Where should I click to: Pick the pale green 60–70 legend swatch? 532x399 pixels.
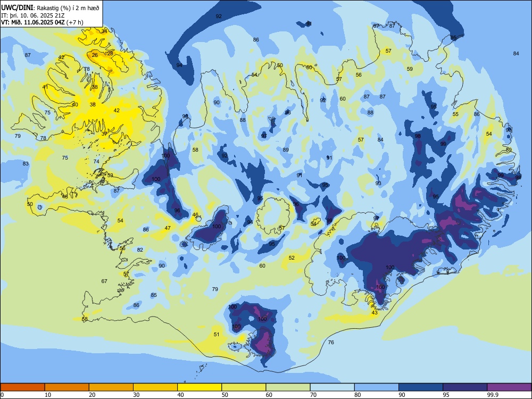click(288, 387)
